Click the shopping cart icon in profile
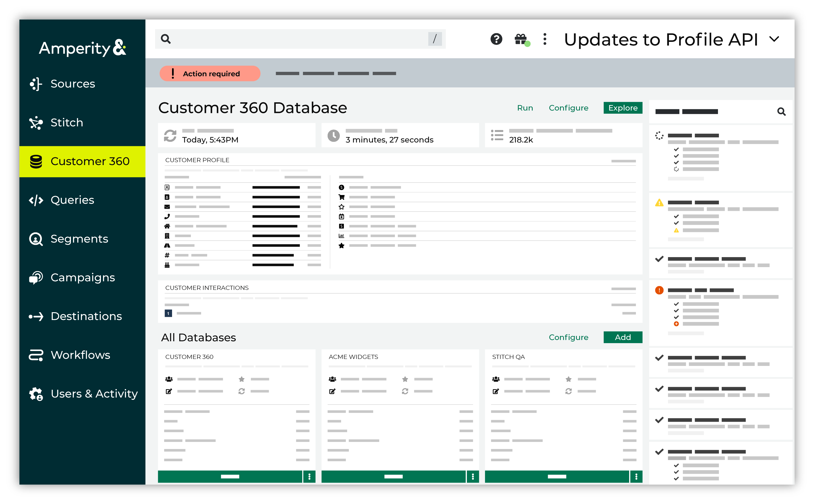Viewport: 814px width, 504px height. [x=341, y=197]
